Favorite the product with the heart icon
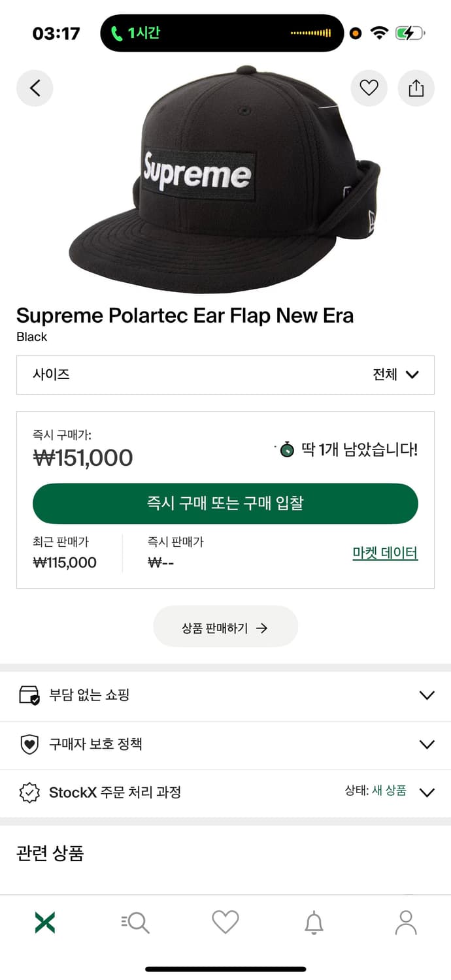The width and height of the screenshot is (451, 980). pyautogui.click(x=369, y=88)
